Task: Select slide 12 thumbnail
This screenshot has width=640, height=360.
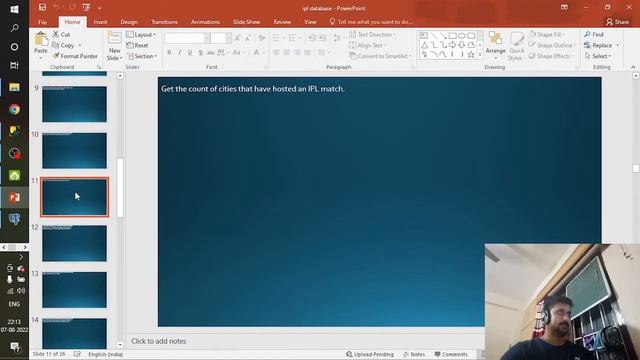Action: pos(74,243)
